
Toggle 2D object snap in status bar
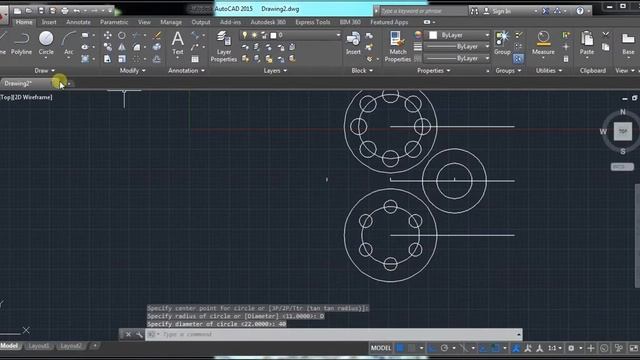[x=496, y=348]
